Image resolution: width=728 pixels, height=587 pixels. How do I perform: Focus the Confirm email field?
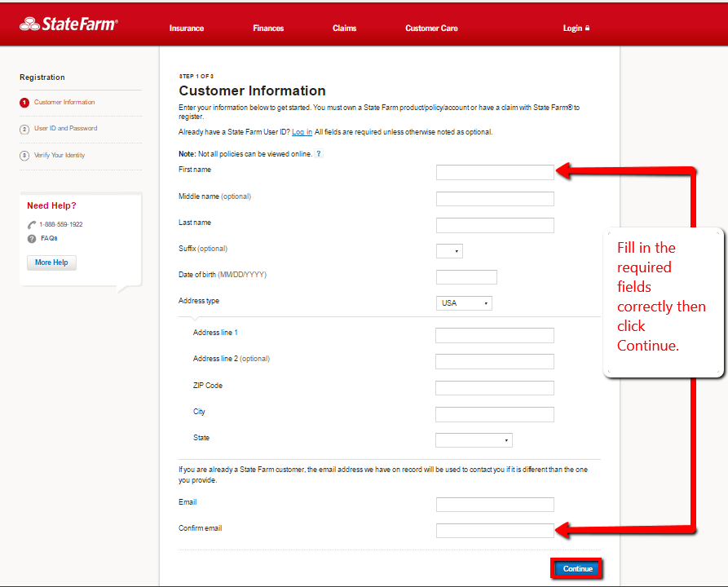coord(495,531)
